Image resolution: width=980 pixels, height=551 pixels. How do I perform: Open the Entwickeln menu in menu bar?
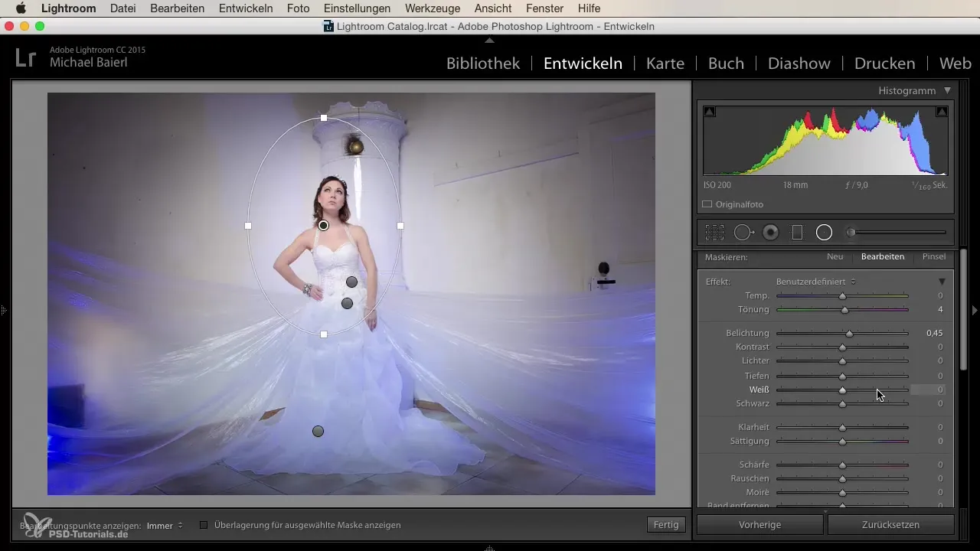246,8
